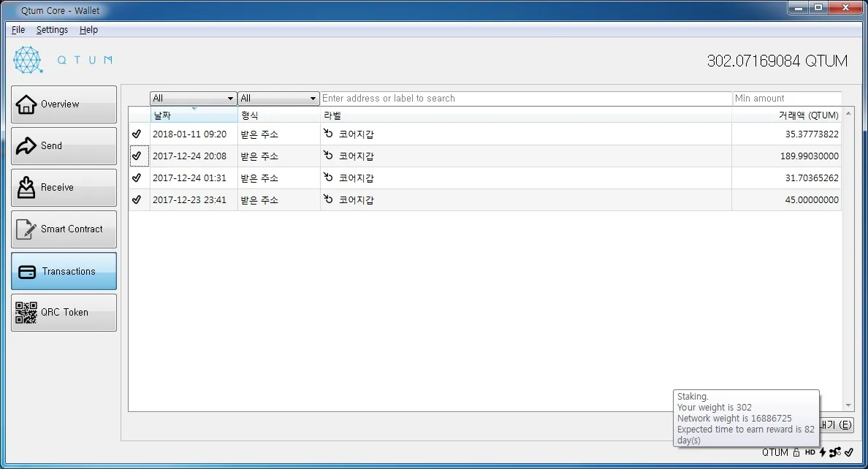Select date 2017-12-23 23:41

coord(189,200)
